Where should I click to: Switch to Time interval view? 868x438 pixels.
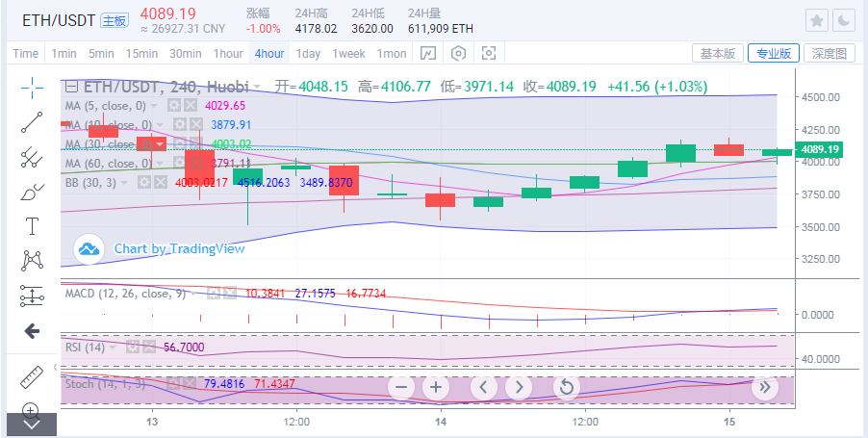pos(26,54)
